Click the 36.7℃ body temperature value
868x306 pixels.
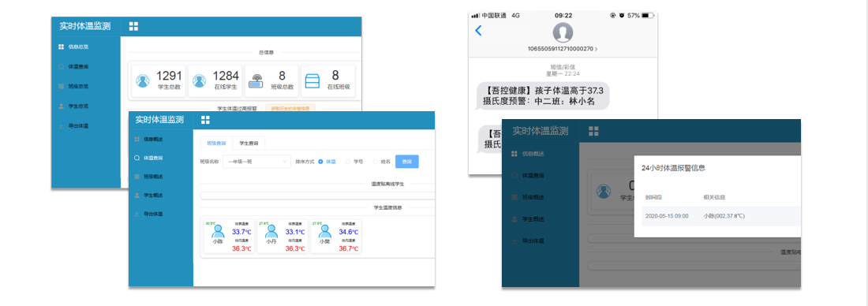click(349, 249)
